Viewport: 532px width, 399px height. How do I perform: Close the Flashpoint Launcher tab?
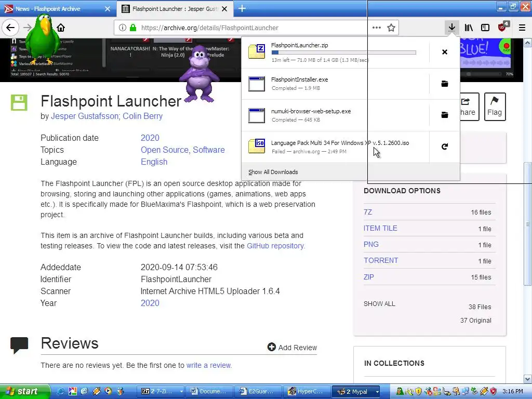pyautogui.click(x=224, y=9)
